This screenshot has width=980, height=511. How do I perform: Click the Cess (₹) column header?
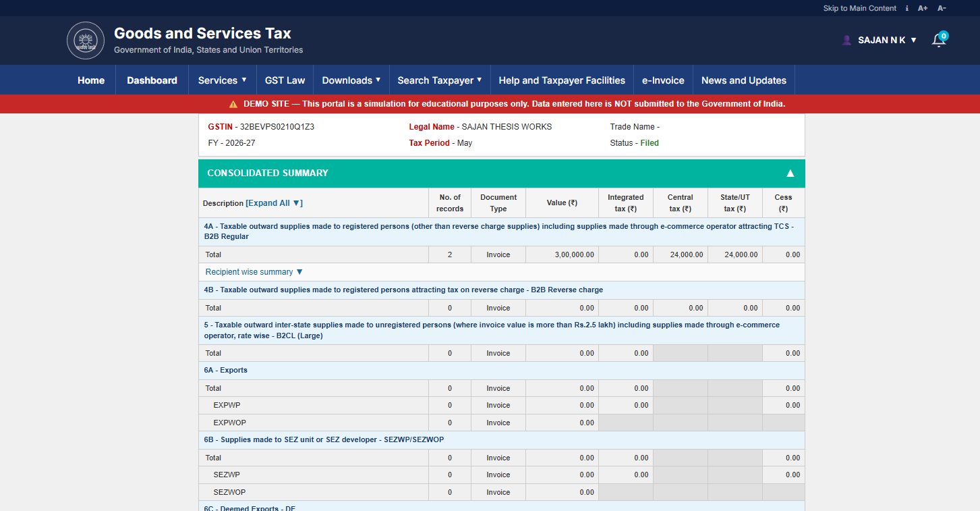[x=783, y=203]
